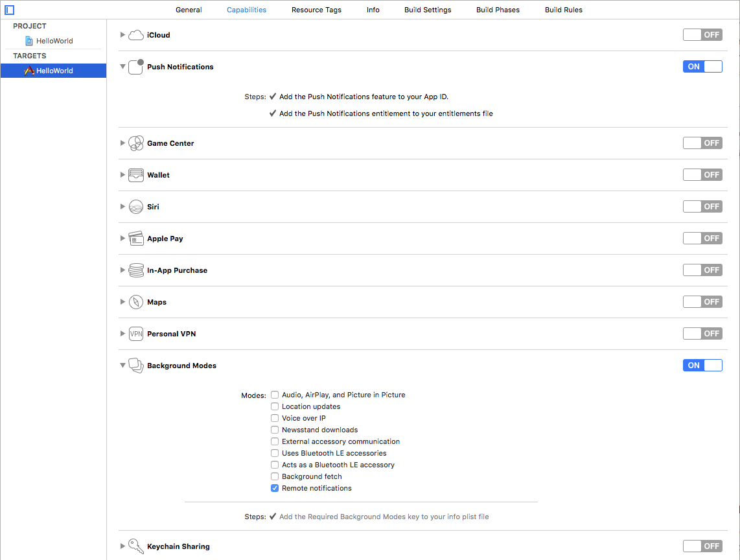Select the Apple Pay icon
The width and height of the screenshot is (740, 560).
(x=136, y=239)
